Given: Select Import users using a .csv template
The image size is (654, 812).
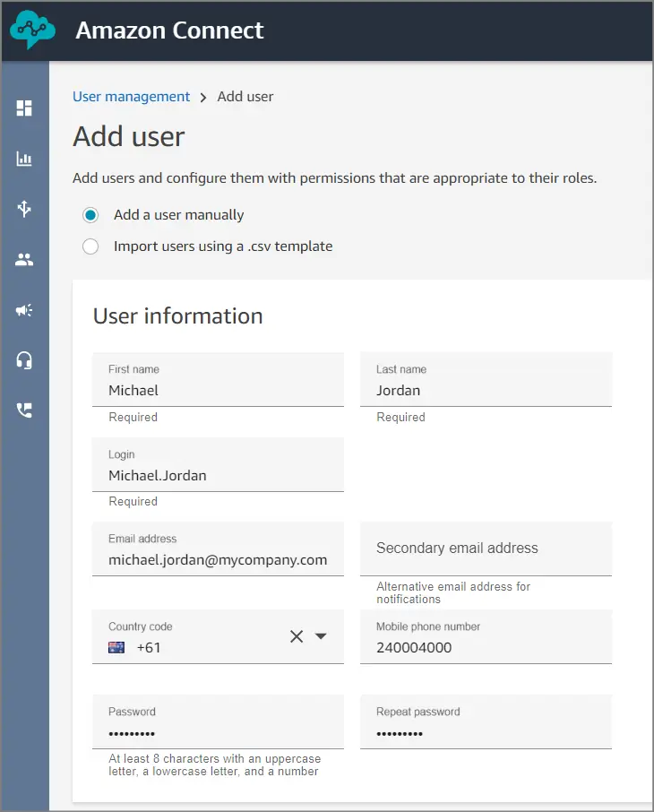Looking at the screenshot, I should [x=90, y=246].
